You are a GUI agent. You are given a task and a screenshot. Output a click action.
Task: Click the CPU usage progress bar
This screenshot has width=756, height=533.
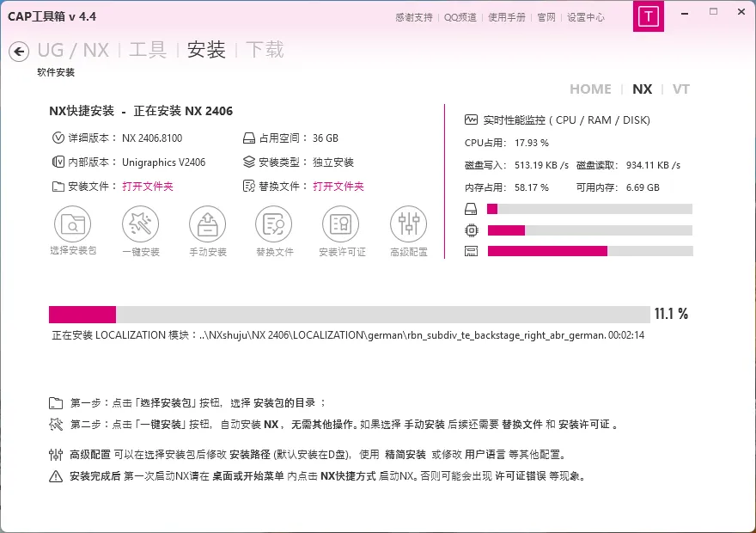(589, 230)
